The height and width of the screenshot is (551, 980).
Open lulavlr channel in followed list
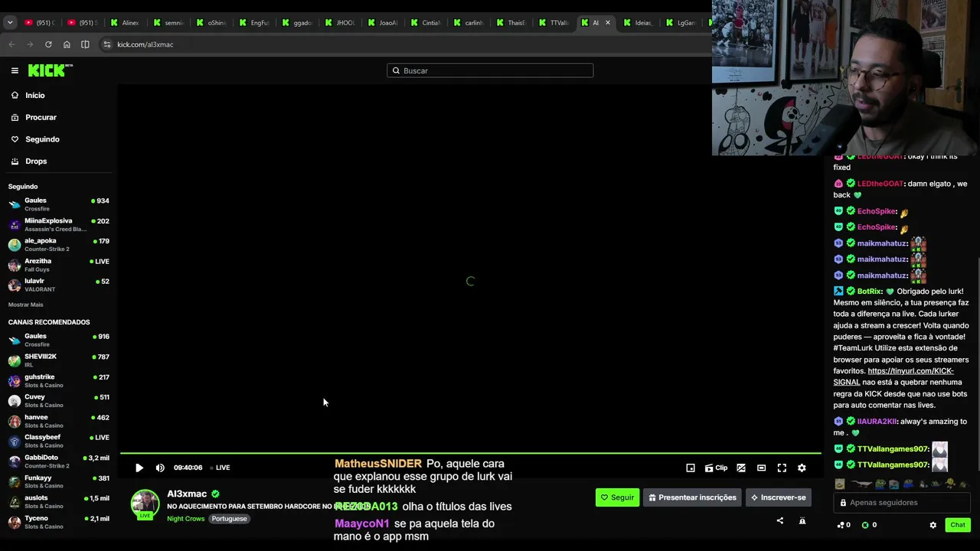pos(58,285)
